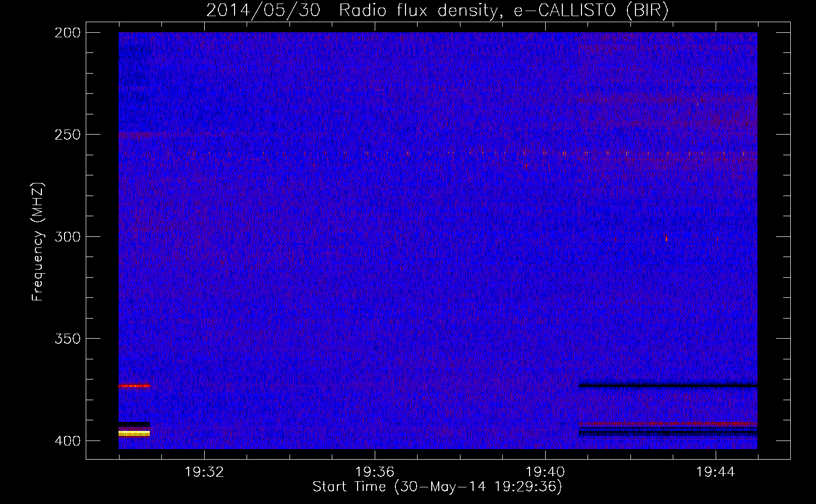Click the Start Time axis label
816x504 pixels.
(437, 487)
